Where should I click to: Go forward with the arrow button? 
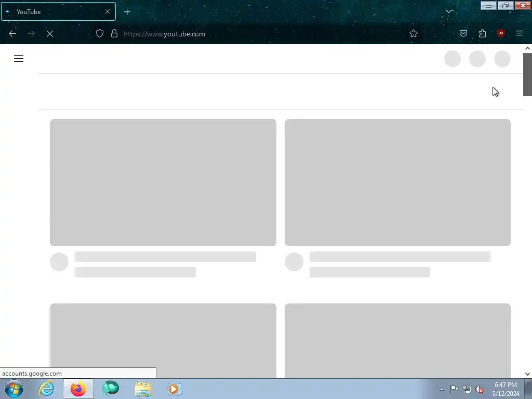coord(31,34)
